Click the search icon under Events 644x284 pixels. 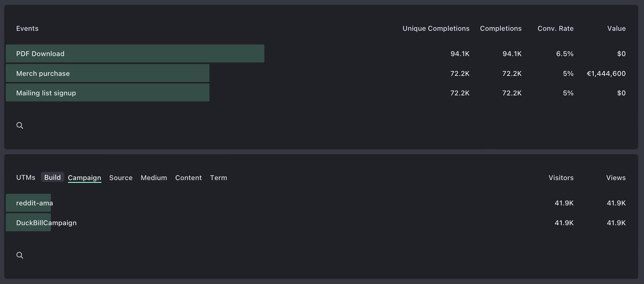[20, 126]
